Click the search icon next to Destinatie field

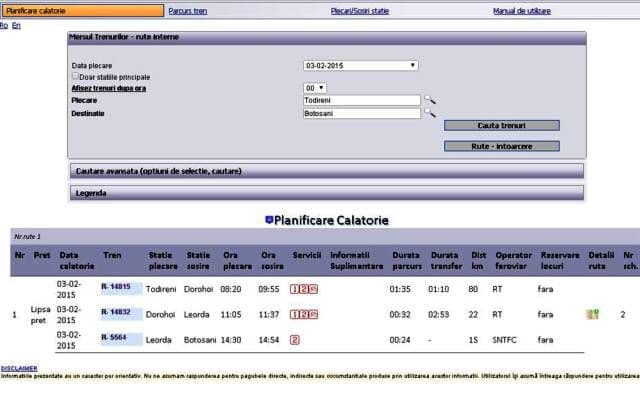(x=430, y=113)
